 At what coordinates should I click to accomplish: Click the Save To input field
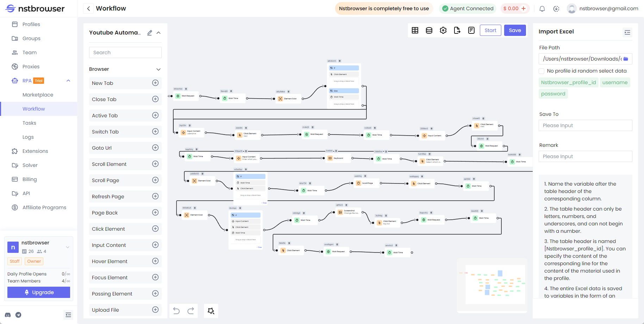click(x=585, y=125)
